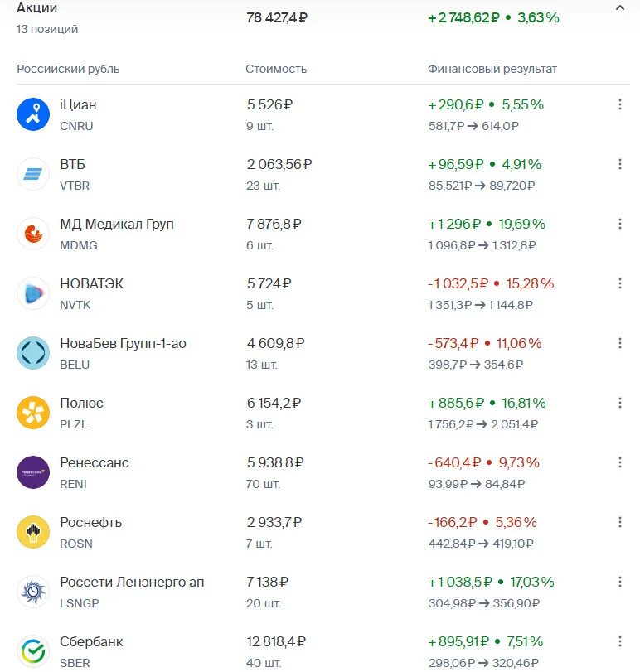Click price change 304,98 ₽ → 356,90 ₽
This screenshot has width=640, height=672.
[x=483, y=603]
